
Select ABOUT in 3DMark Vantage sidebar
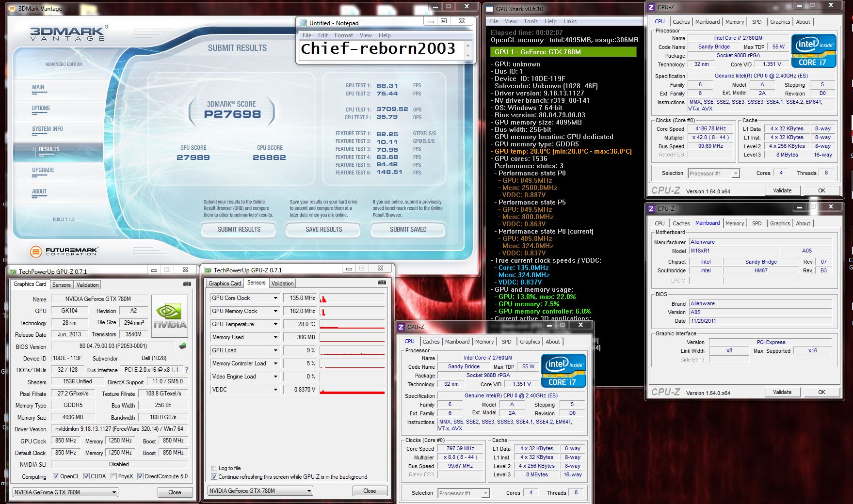pyautogui.click(x=39, y=191)
